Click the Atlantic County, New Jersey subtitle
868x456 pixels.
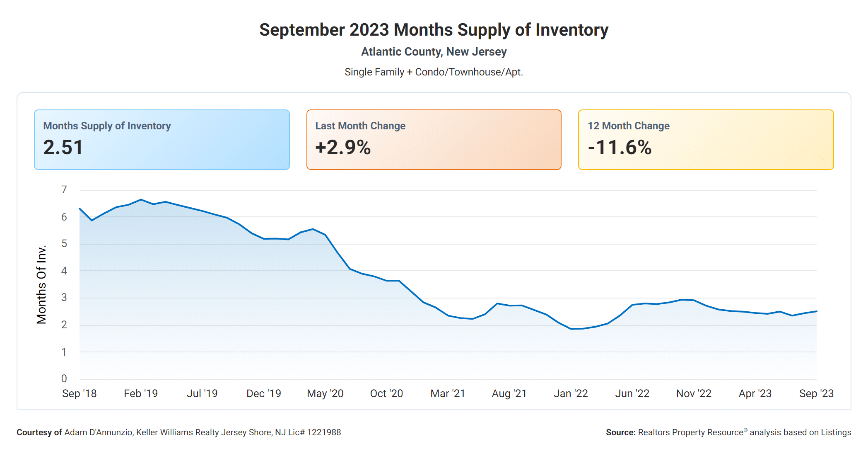(x=434, y=52)
